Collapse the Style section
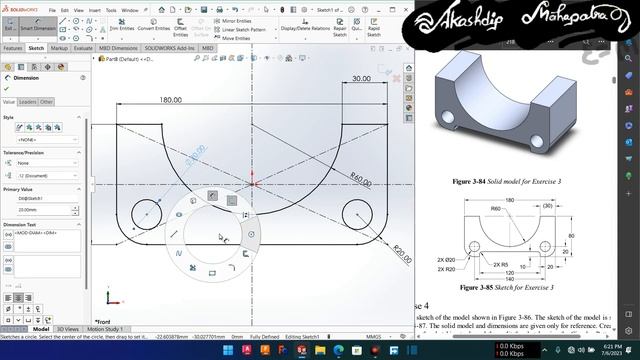 (x=79, y=117)
